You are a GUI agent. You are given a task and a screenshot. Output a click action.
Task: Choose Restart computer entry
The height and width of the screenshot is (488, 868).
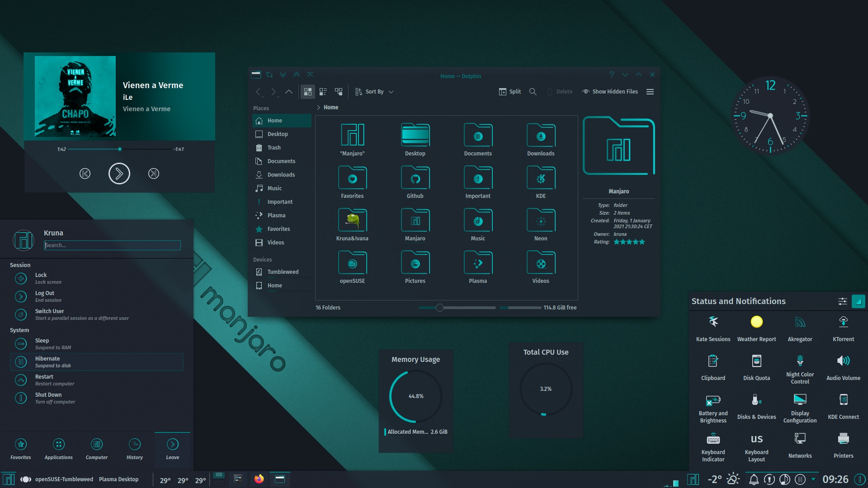click(96, 380)
